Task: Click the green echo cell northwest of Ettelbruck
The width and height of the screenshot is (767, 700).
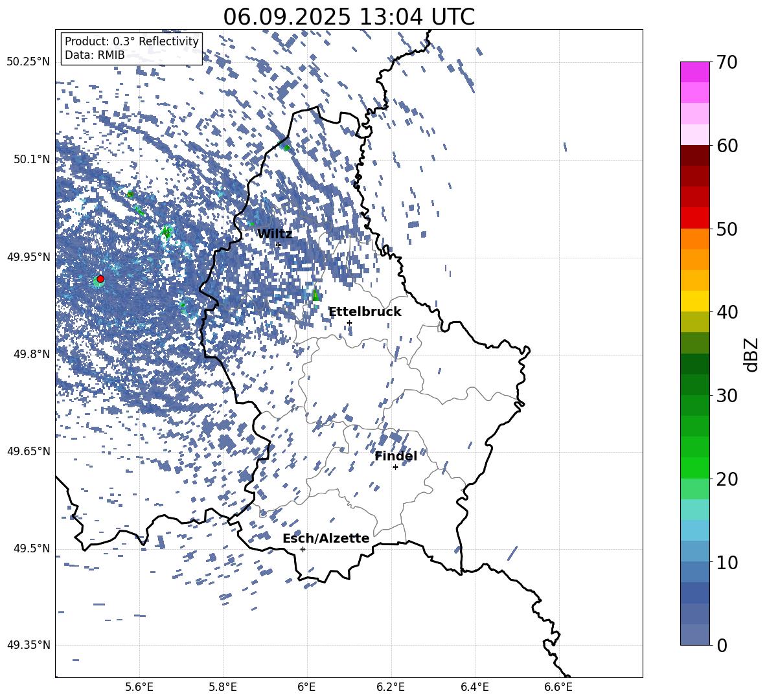Action: (315, 295)
